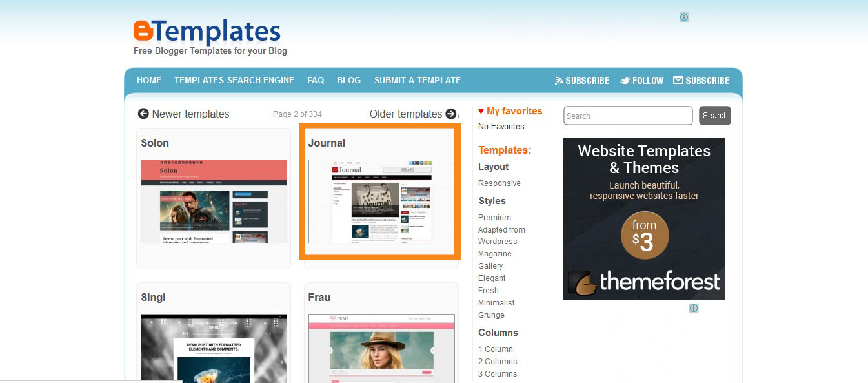
Task: Open the themeforest Website Templates ad banner
Action: click(644, 219)
